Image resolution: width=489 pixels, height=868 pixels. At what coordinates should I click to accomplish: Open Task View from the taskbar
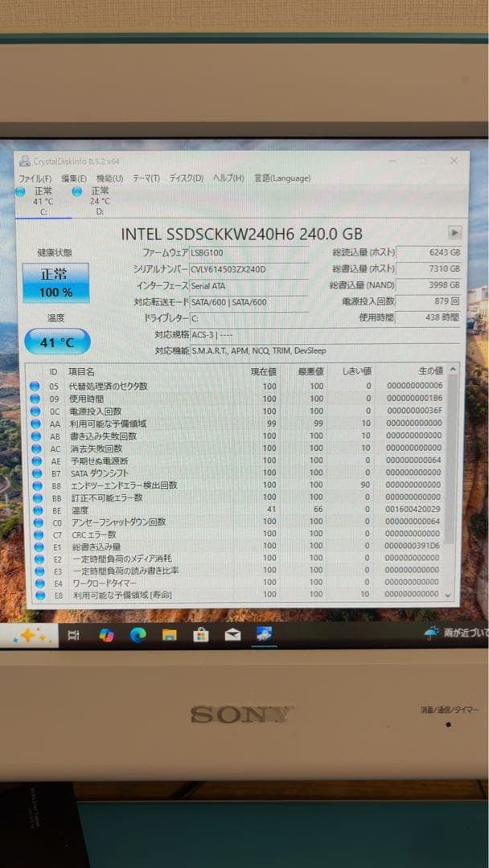click(73, 636)
